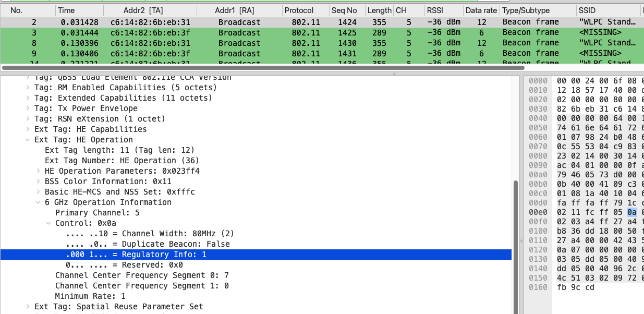Sort packets by the Time column
Image resolution: width=644 pixels, height=314 pixels.
[x=66, y=10]
